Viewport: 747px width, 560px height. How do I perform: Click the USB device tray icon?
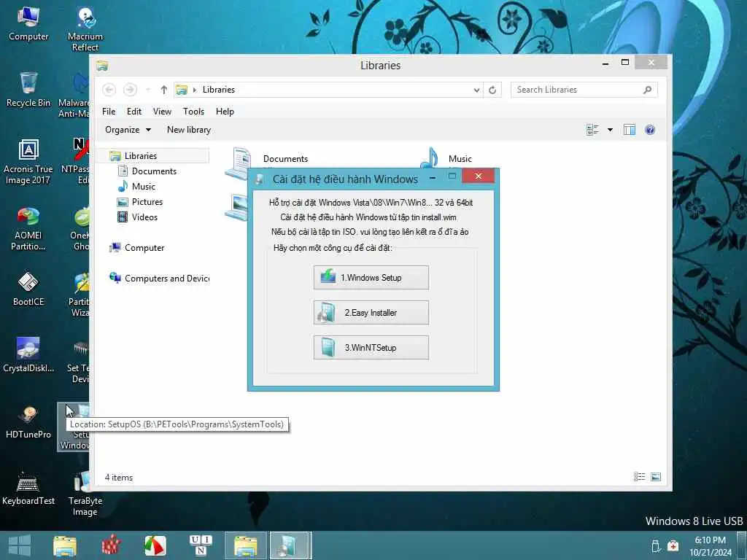[656, 545]
